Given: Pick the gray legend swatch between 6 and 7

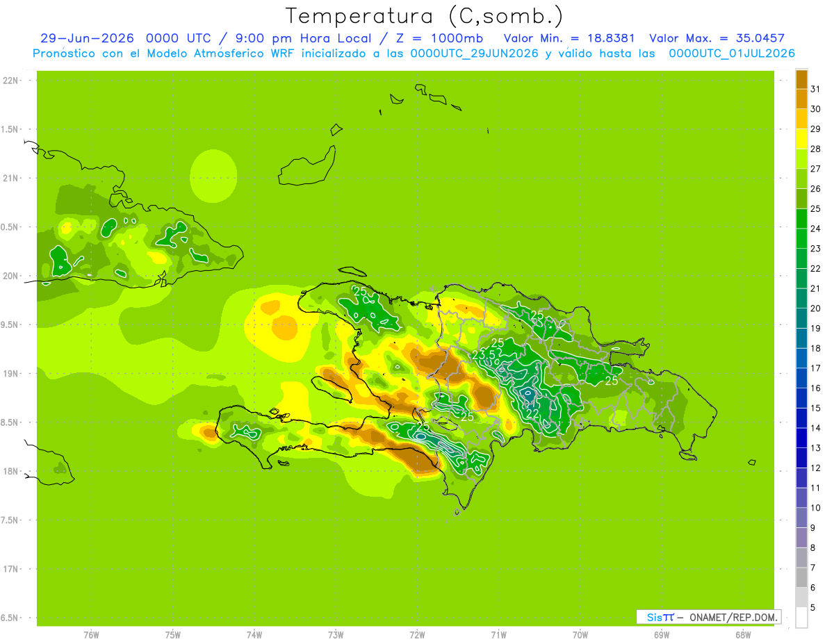Looking at the screenshot, I should 801,577.
